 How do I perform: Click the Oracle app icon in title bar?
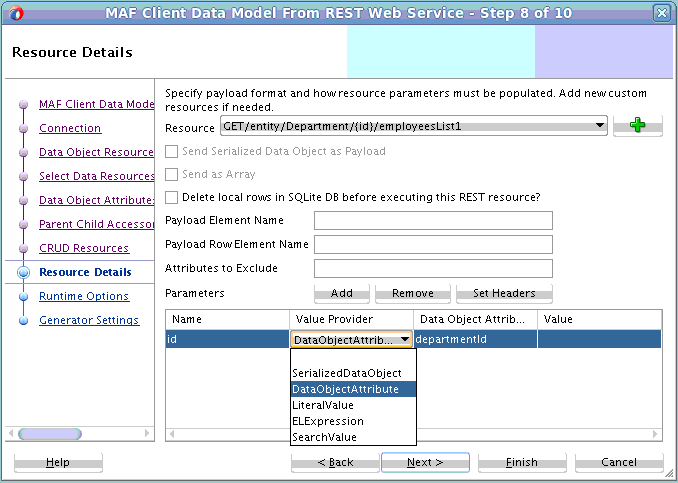click(x=16, y=13)
